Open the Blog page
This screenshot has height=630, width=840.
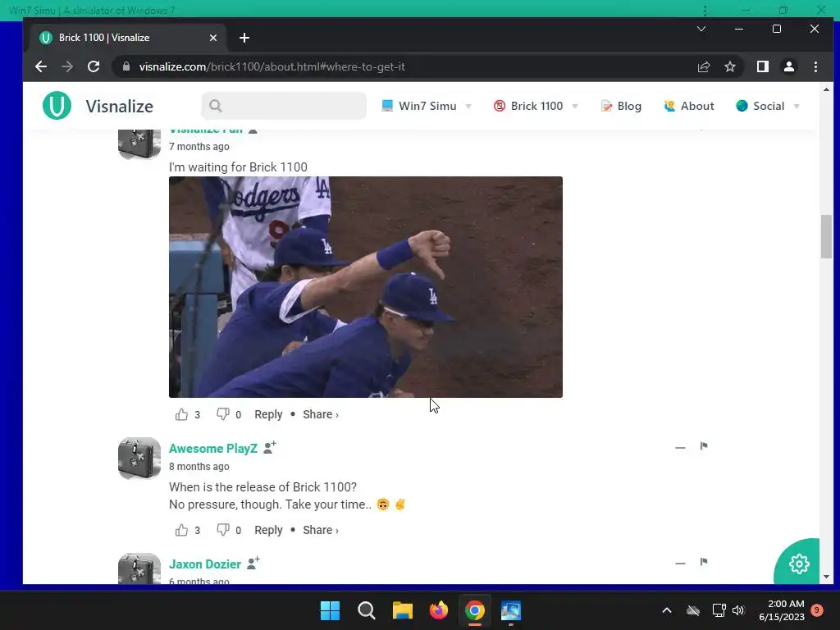point(621,106)
